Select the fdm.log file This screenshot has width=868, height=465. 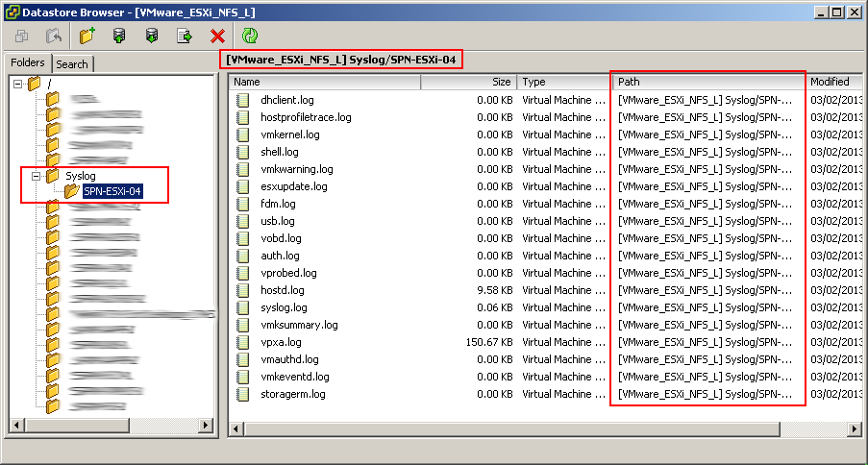(x=278, y=204)
